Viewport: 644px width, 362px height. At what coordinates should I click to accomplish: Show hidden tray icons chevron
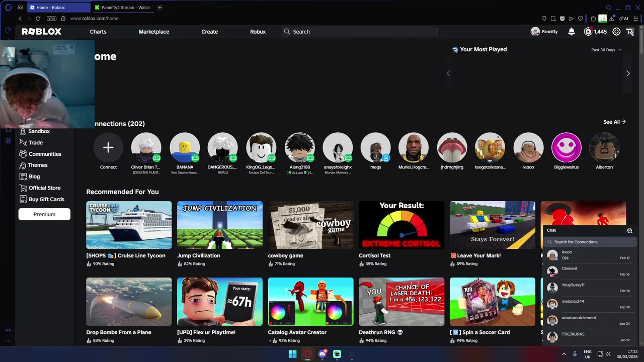point(563,354)
